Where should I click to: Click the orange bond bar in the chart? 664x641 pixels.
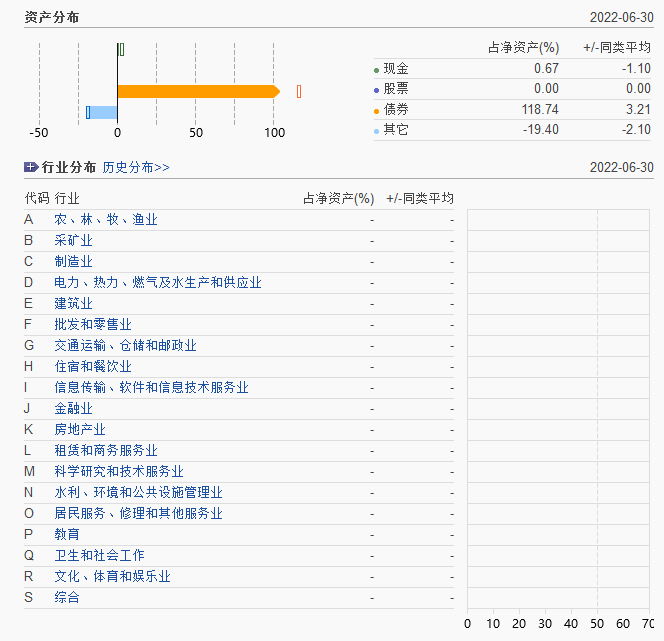click(197, 91)
